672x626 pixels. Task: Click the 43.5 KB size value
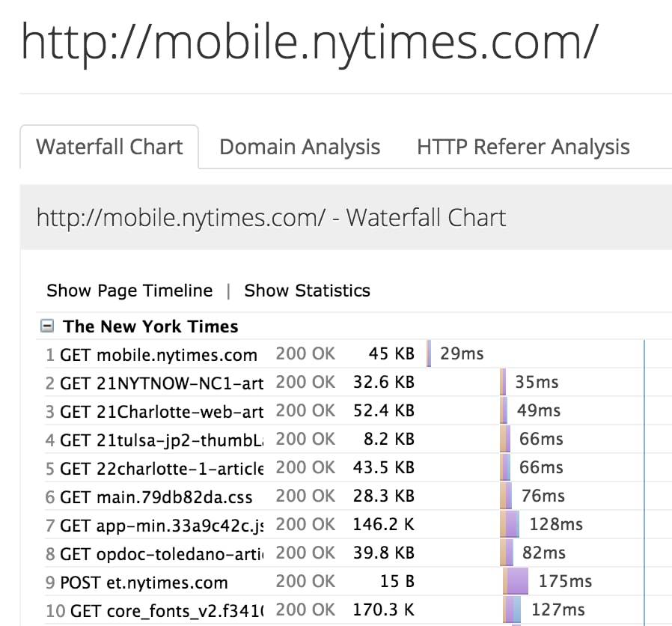point(384,467)
